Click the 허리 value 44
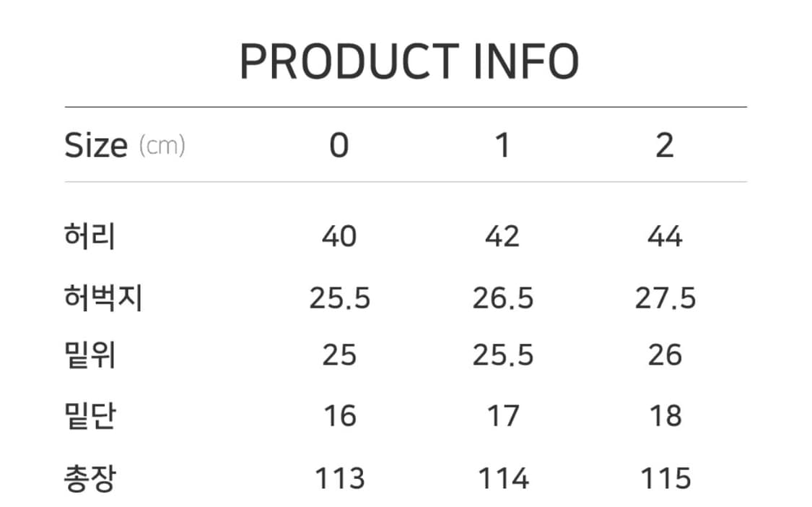Image resolution: width=812 pixels, height=507 pixels. pyautogui.click(x=665, y=237)
